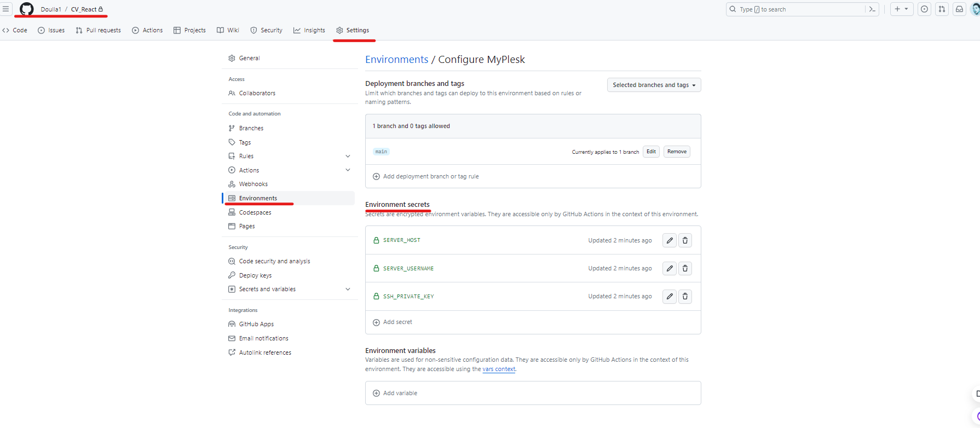Expand the Actions sidebar settings section

coord(348,170)
